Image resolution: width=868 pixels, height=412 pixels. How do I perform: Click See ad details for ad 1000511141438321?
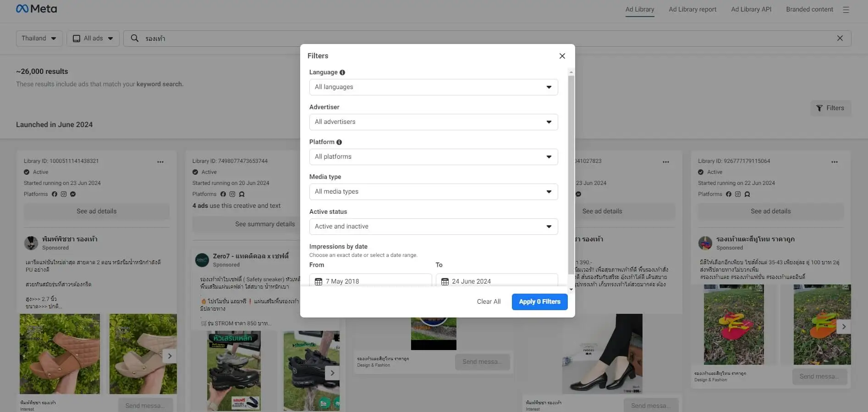97,212
